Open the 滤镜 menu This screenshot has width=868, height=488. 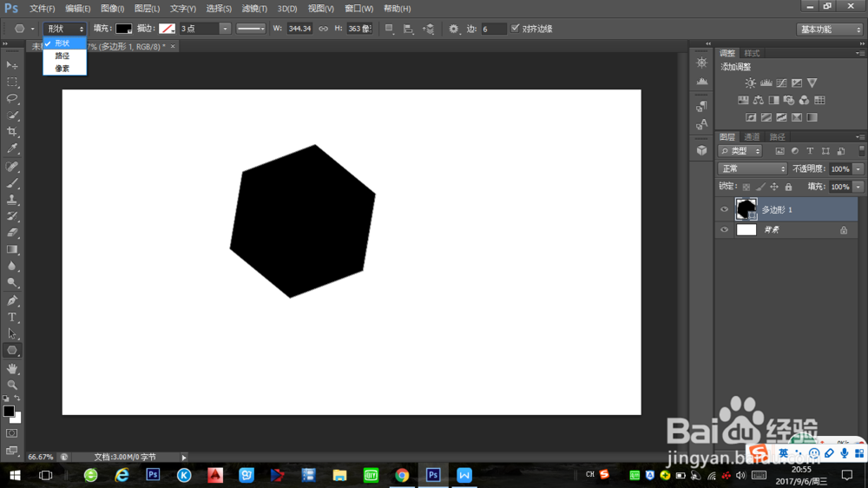point(254,9)
